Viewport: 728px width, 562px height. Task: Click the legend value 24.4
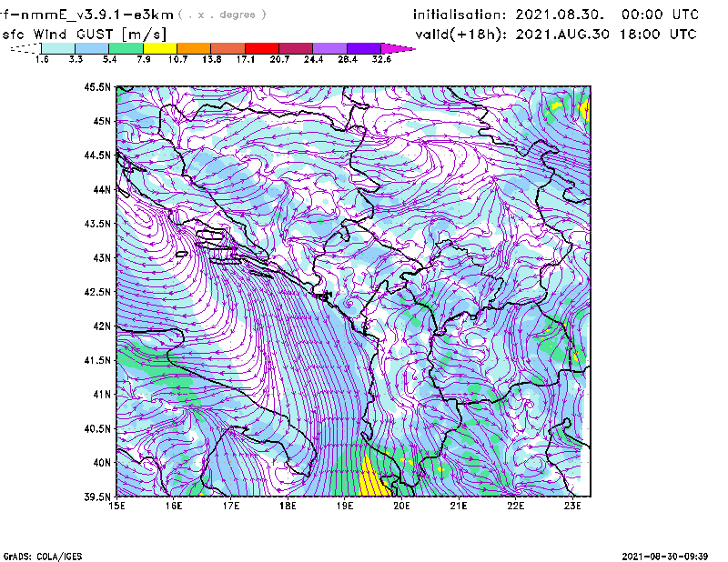(x=313, y=59)
